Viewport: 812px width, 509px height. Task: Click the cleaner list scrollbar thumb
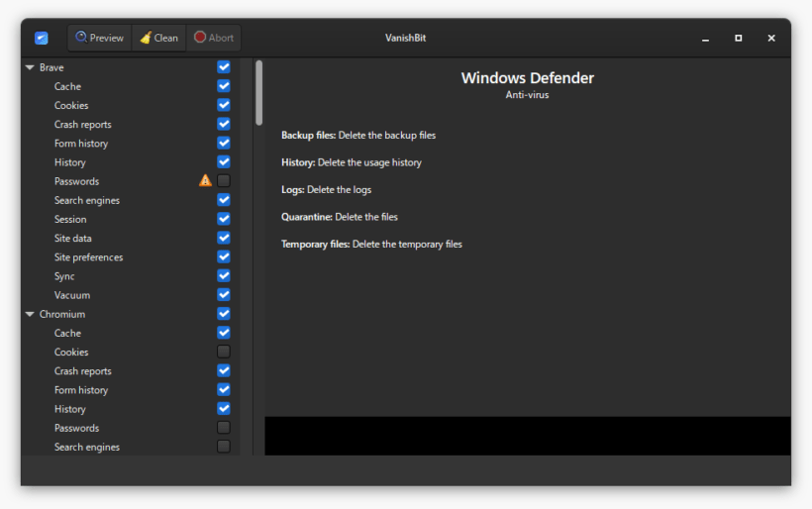(x=258, y=93)
